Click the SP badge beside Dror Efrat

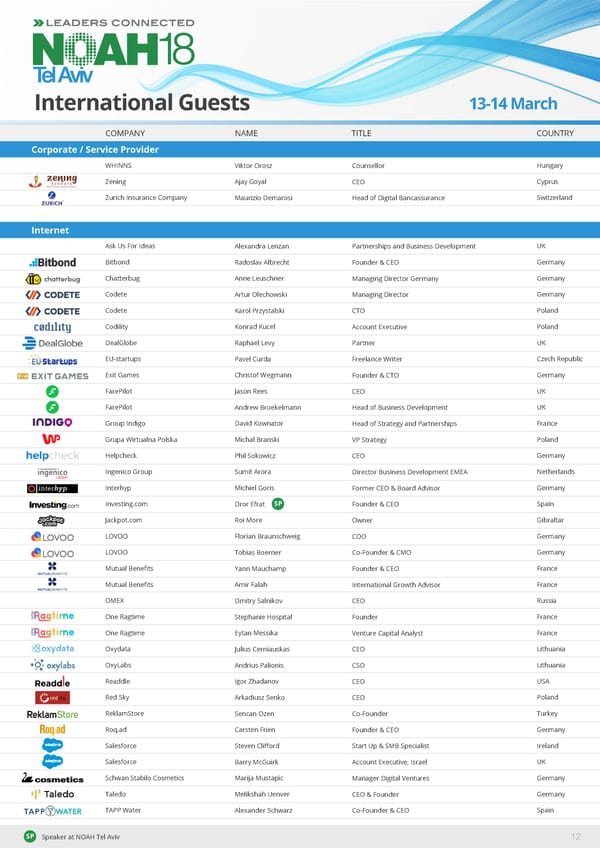click(x=278, y=504)
